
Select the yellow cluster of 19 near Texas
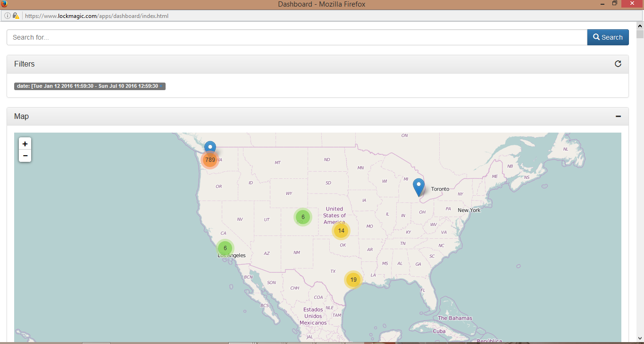coord(353,279)
